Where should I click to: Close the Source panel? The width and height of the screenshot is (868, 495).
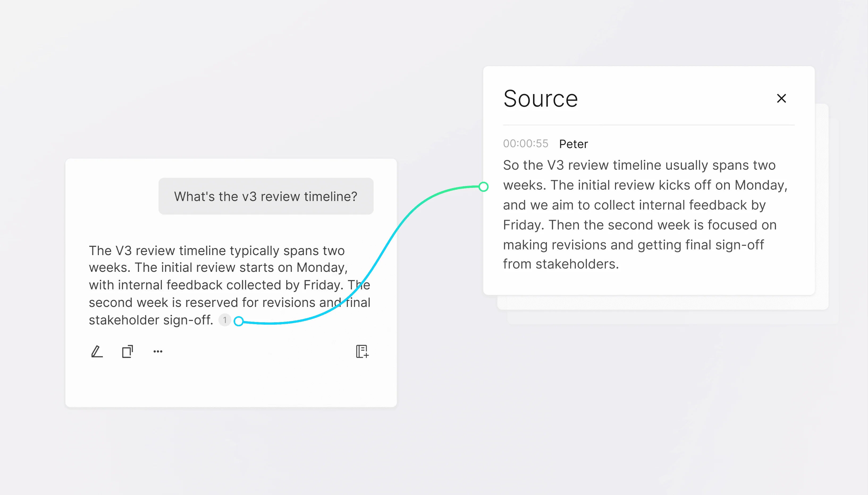click(781, 98)
